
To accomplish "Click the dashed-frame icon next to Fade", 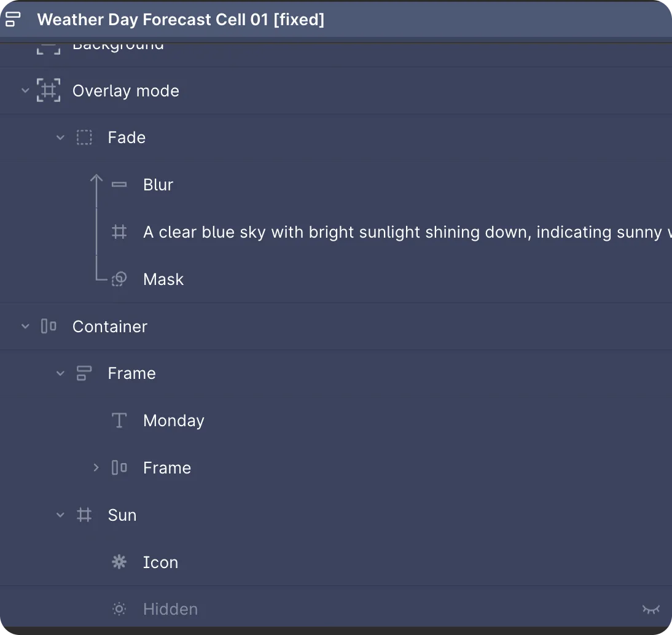I will click(84, 138).
